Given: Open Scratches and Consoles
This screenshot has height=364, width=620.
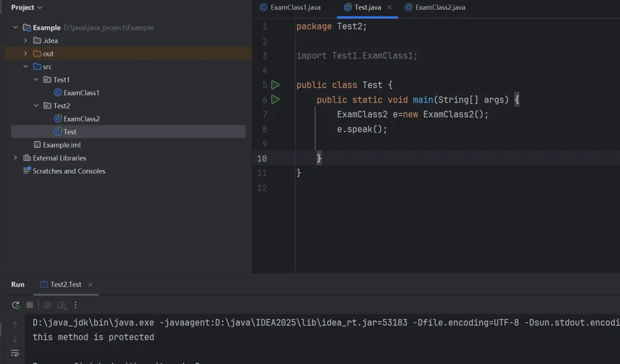Looking at the screenshot, I should click(x=69, y=171).
